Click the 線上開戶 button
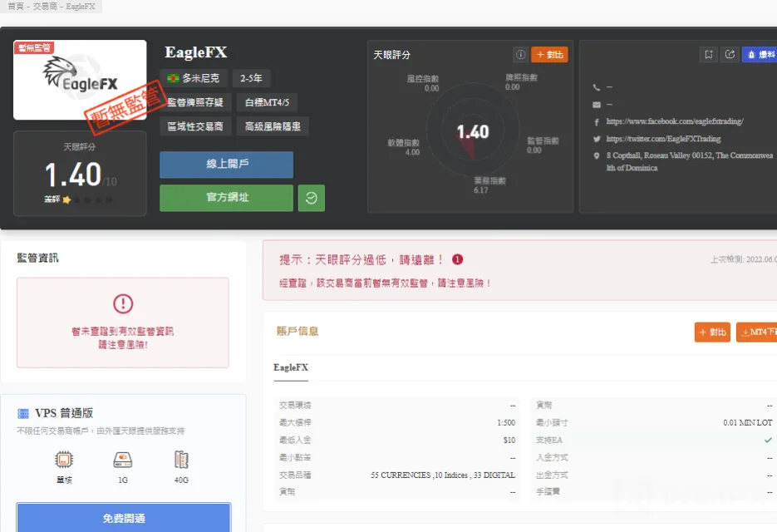The width and height of the screenshot is (777, 532). tap(227, 165)
